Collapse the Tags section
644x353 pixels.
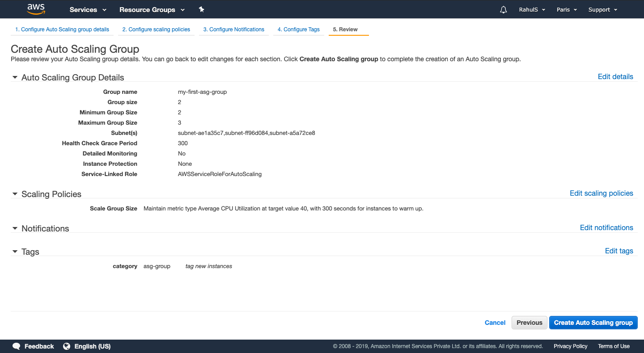click(15, 252)
